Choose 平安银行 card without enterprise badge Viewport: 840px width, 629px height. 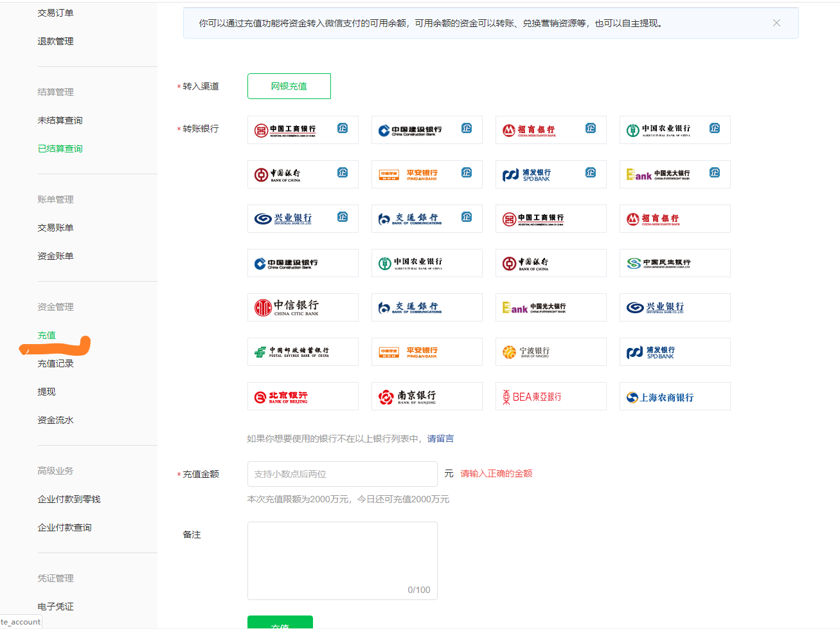coord(427,352)
